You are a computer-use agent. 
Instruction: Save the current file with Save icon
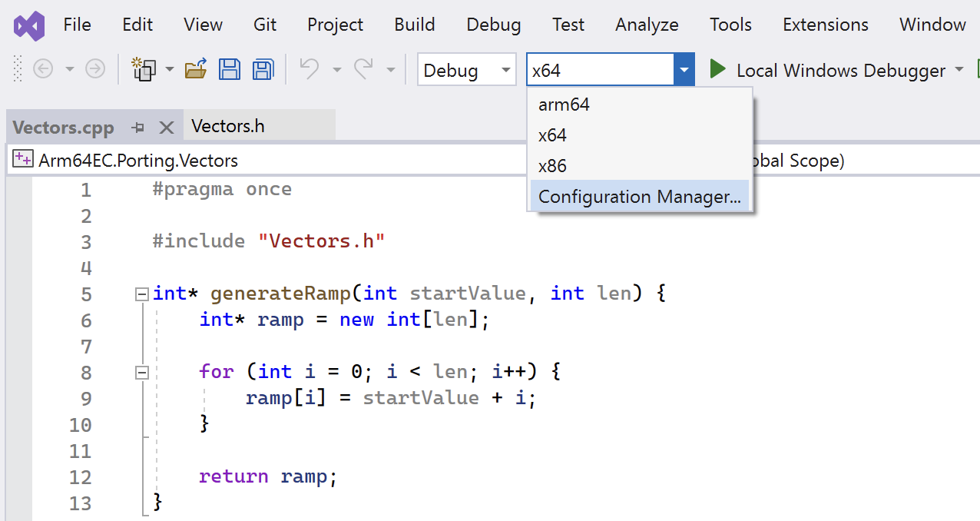[x=230, y=70]
